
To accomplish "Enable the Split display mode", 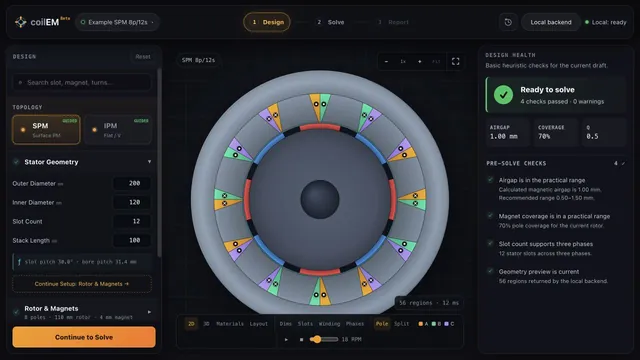I will pos(401,324).
